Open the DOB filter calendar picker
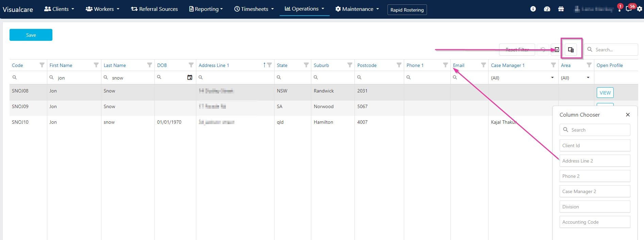This screenshot has height=240, width=644. click(x=190, y=78)
